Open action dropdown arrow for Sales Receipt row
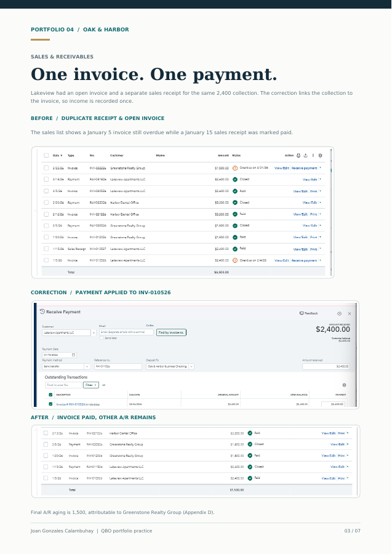The width and height of the screenshot is (392, 554). click(x=321, y=249)
